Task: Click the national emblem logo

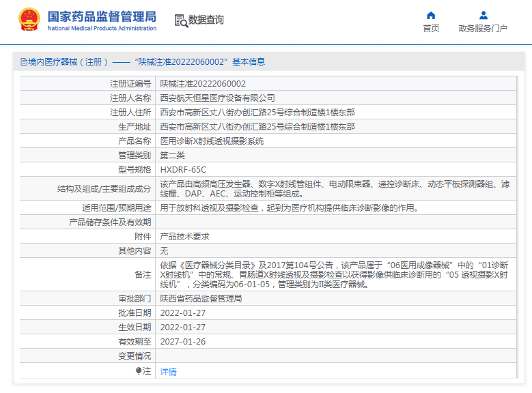Action: tap(29, 20)
